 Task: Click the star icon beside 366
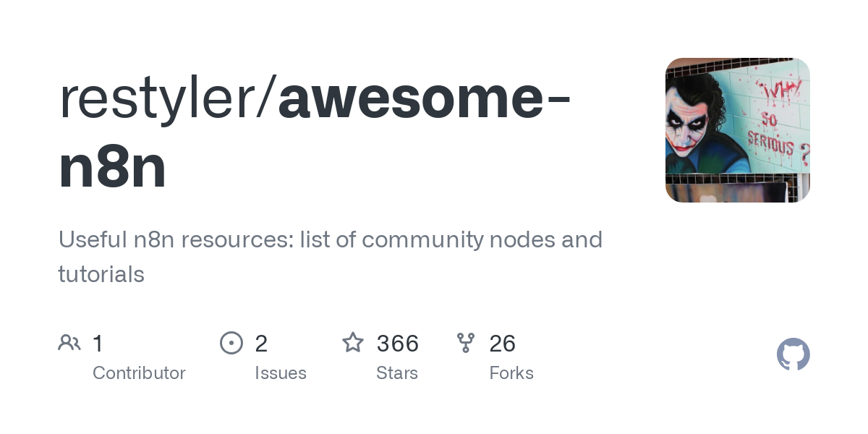(352, 342)
